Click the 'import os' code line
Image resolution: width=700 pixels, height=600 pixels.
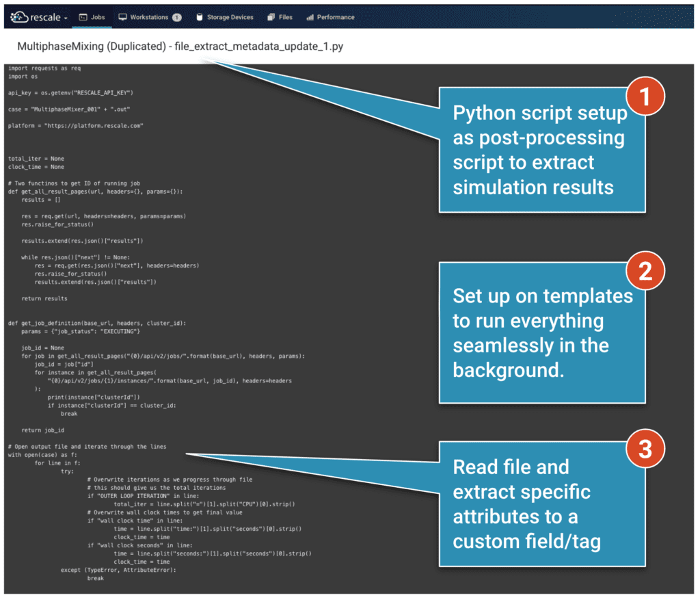(x=23, y=77)
